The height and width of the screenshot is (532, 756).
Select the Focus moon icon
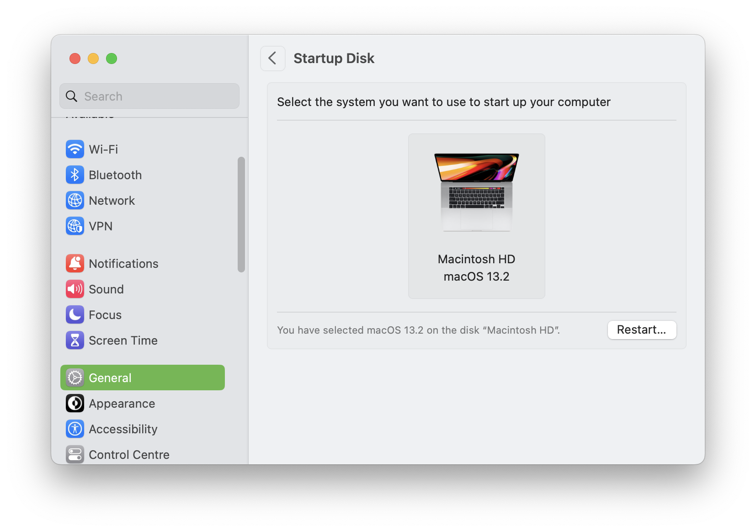pyautogui.click(x=75, y=314)
